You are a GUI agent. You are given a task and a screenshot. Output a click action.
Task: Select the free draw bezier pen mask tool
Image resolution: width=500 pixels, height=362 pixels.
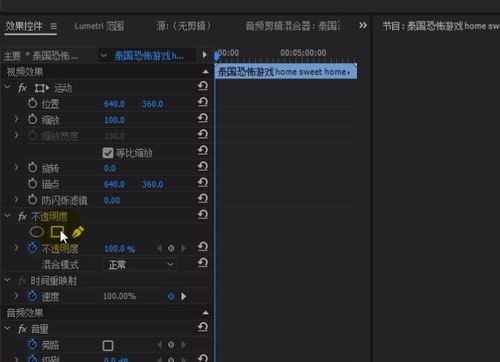(x=77, y=232)
